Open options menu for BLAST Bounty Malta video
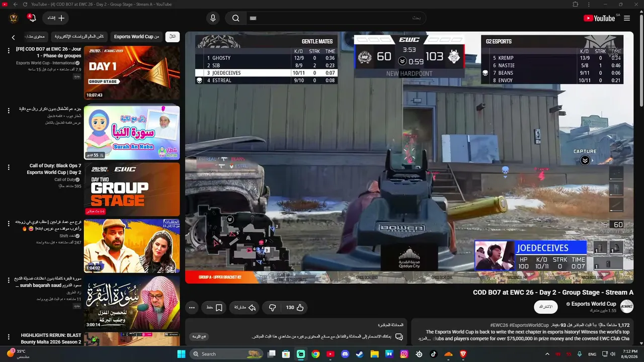The width and height of the screenshot is (644, 362). coord(9,337)
